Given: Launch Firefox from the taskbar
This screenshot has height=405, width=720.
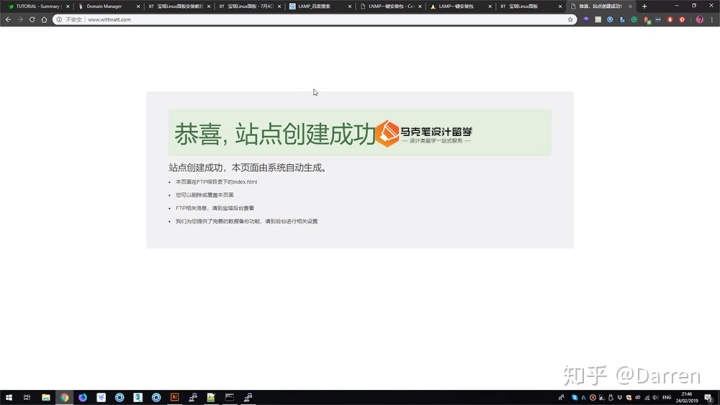Looking at the screenshot, I should click(83, 397).
